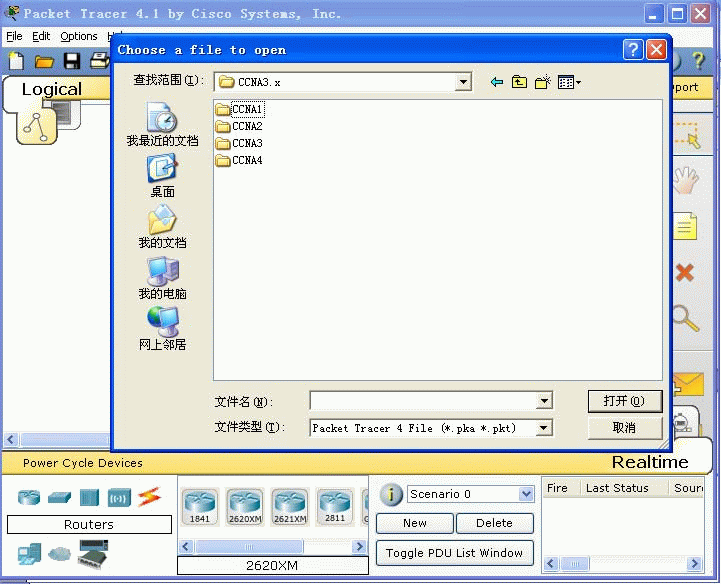Go to 我的电脑 my computer

coord(162,278)
